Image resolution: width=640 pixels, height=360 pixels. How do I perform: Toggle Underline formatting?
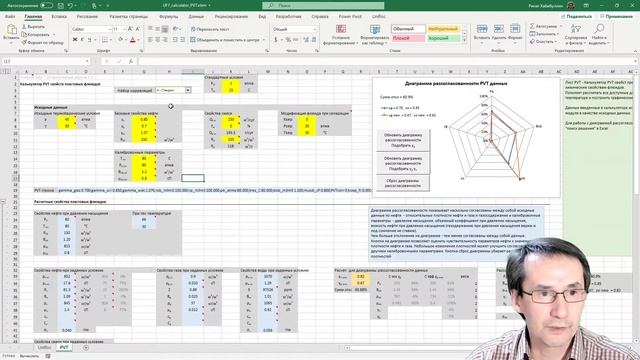(x=89, y=40)
